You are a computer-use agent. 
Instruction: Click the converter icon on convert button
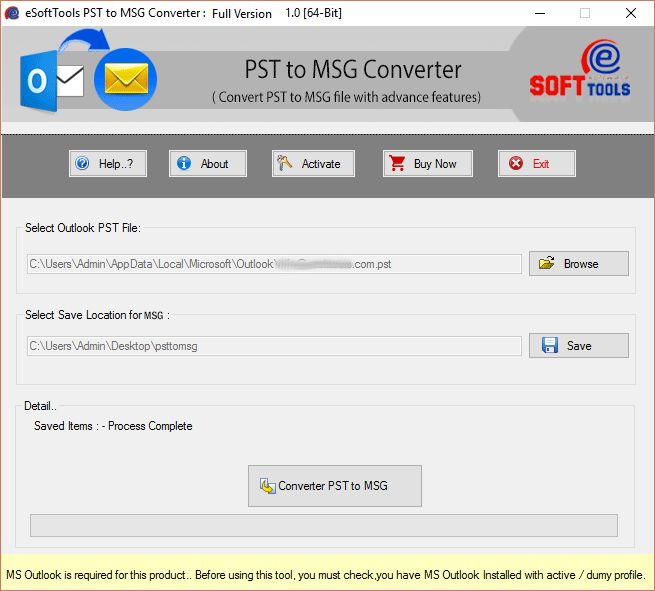pos(268,486)
